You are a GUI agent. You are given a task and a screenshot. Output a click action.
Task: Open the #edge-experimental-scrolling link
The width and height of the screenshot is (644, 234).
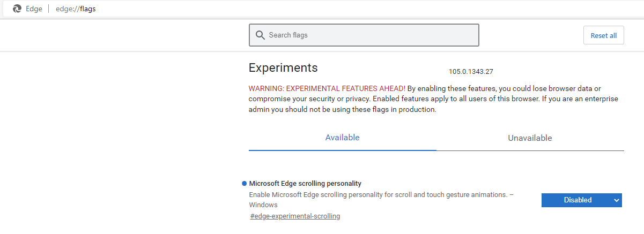coord(295,216)
